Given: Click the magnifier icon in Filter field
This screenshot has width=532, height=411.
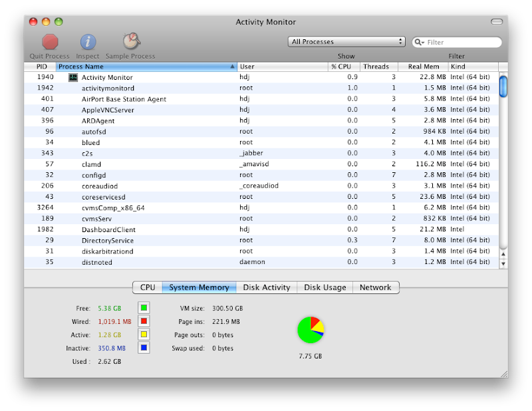Looking at the screenshot, I should [x=420, y=42].
